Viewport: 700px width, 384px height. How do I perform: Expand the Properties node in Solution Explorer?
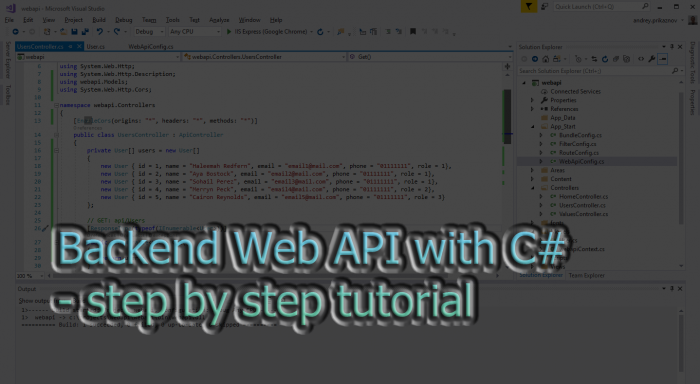pos(533,100)
